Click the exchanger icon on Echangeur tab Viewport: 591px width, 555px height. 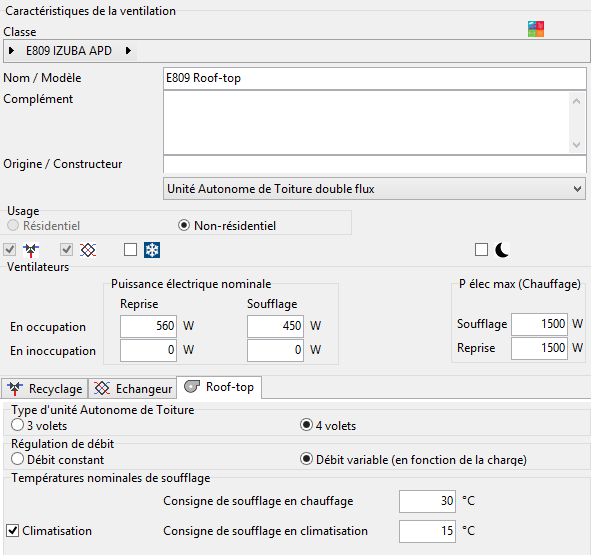(x=102, y=388)
